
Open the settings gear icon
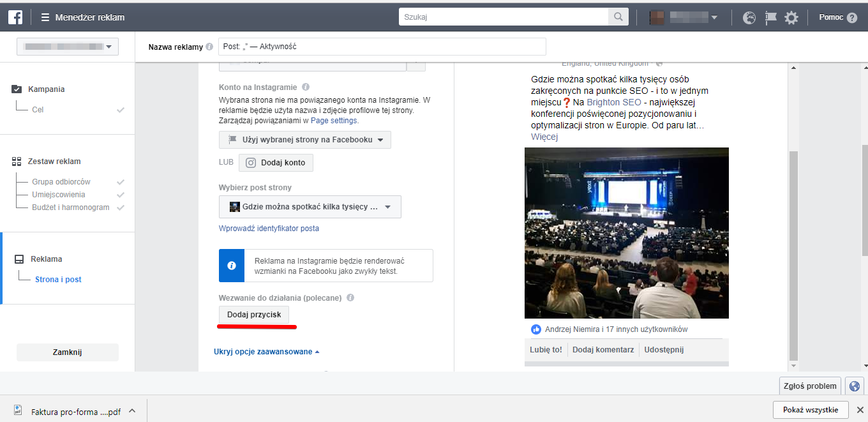point(791,18)
